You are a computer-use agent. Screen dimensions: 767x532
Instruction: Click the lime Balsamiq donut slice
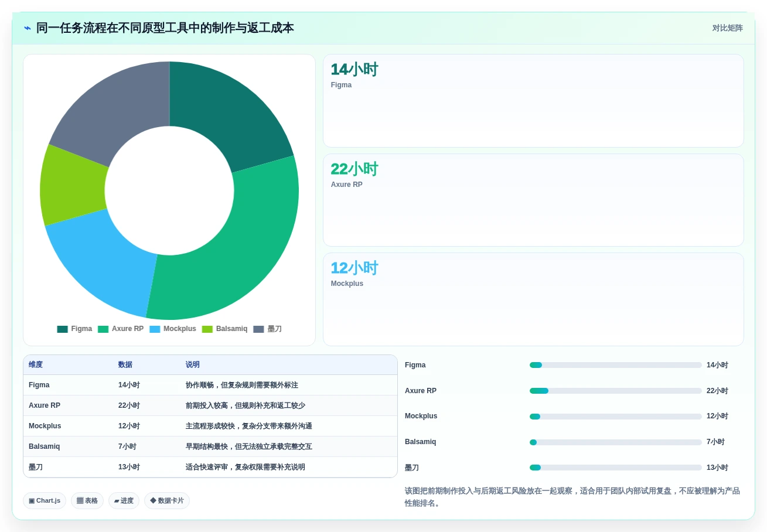click(x=73, y=186)
